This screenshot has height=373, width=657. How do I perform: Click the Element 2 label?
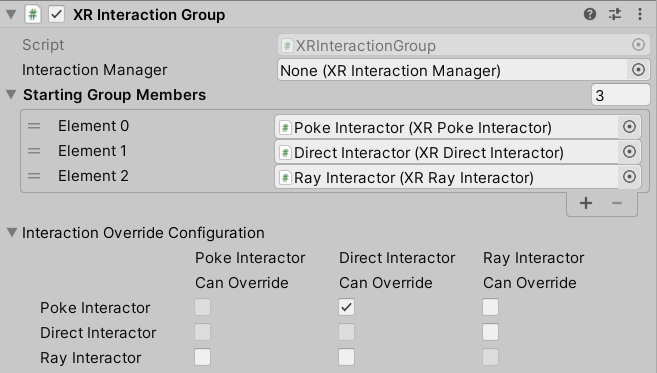[93, 176]
